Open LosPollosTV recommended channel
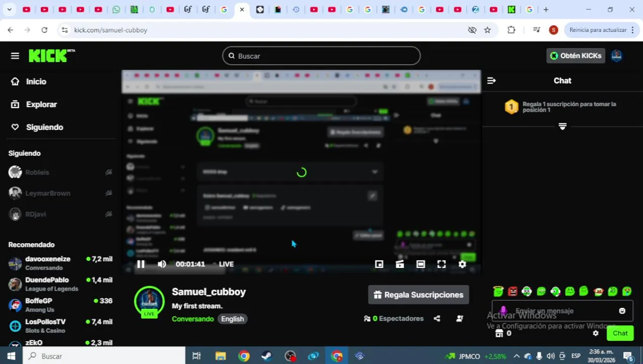This screenshot has width=643, height=364. pyautogui.click(x=61, y=326)
